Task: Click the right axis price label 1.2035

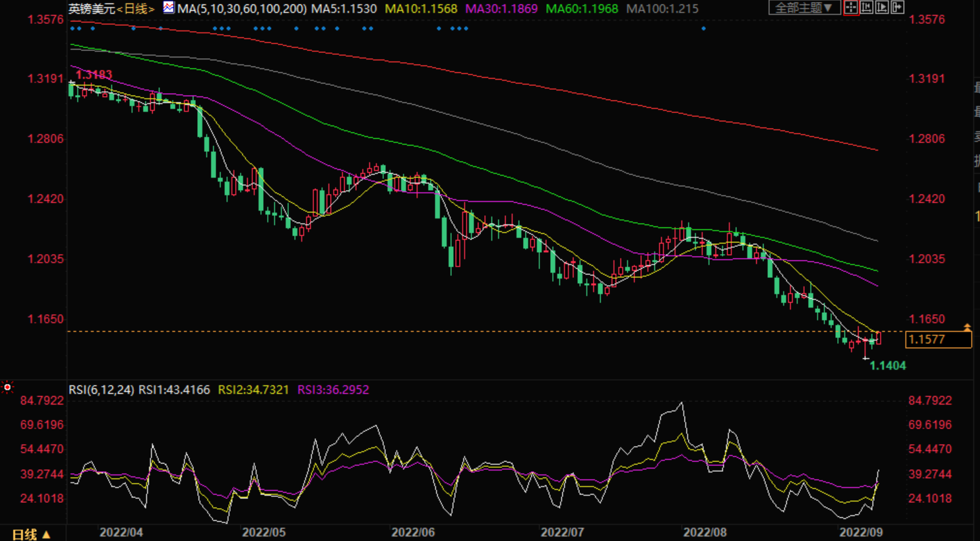Action: point(927,259)
